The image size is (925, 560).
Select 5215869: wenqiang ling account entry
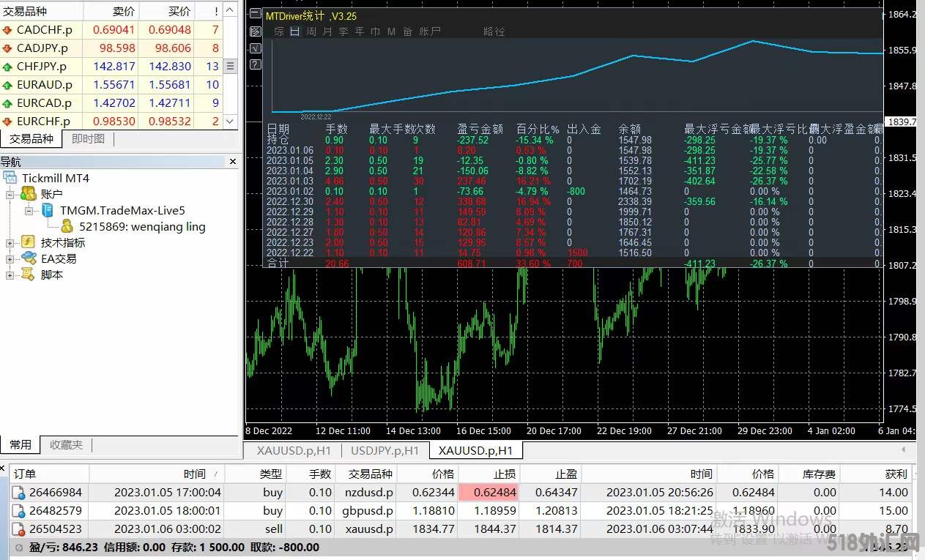tap(142, 226)
